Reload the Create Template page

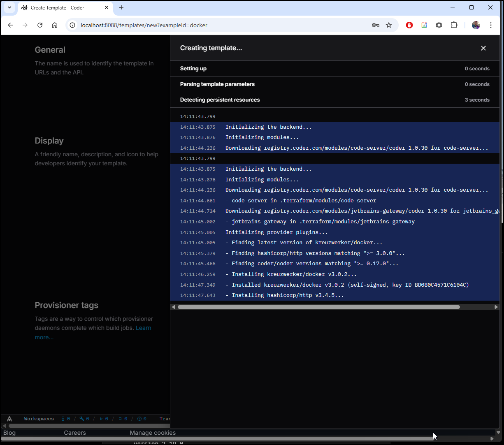click(40, 25)
